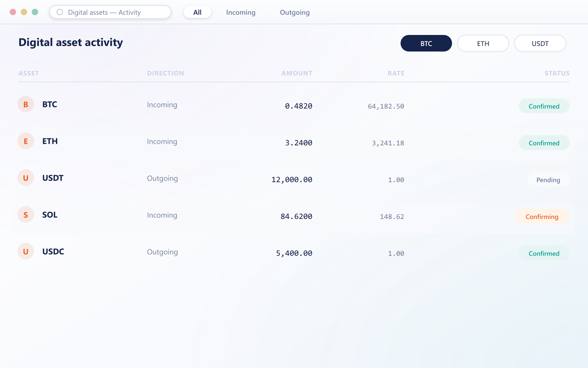
Task: Sort by the STATUS column header
Action: click(557, 73)
